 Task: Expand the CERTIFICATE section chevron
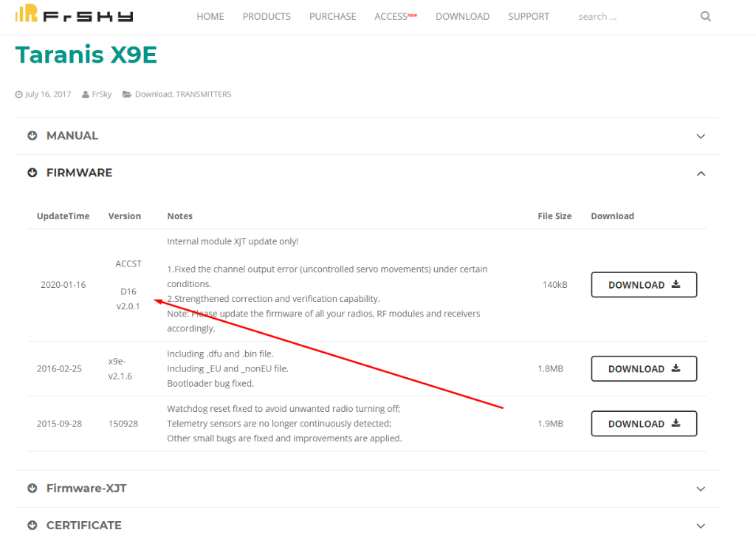coord(701,526)
